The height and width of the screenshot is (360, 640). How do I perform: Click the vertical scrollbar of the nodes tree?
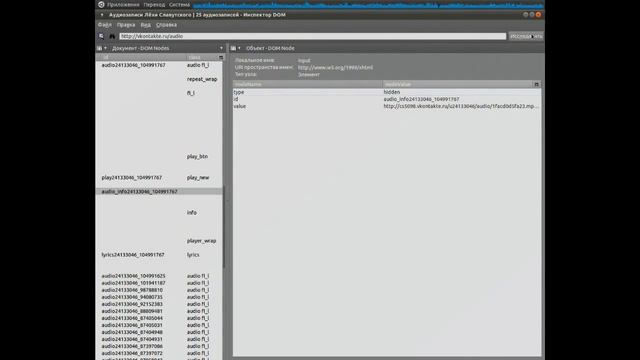(x=224, y=227)
